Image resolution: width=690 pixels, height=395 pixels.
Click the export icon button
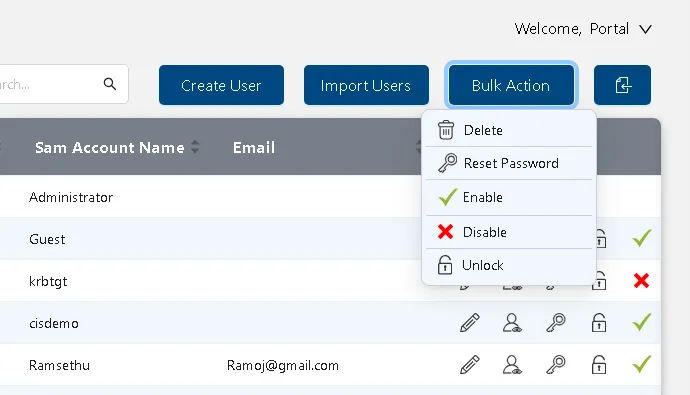(x=622, y=85)
